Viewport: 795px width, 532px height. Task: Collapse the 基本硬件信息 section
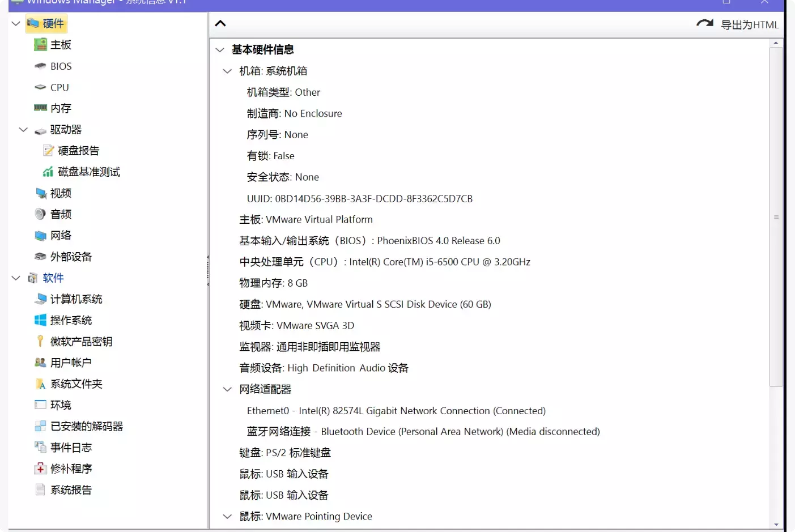pos(220,50)
